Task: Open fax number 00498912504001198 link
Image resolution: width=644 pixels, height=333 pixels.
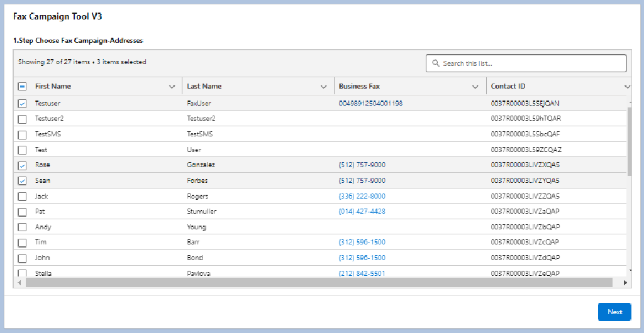Action: (370, 103)
